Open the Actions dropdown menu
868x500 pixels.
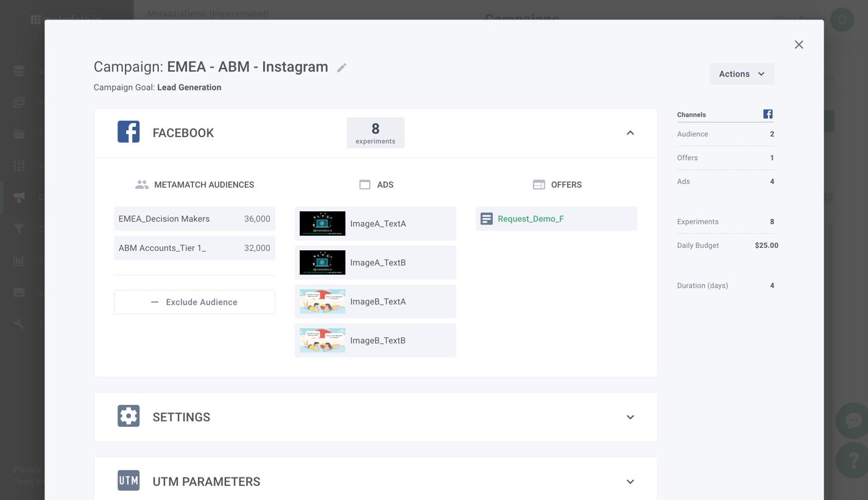tap(741, 74)
